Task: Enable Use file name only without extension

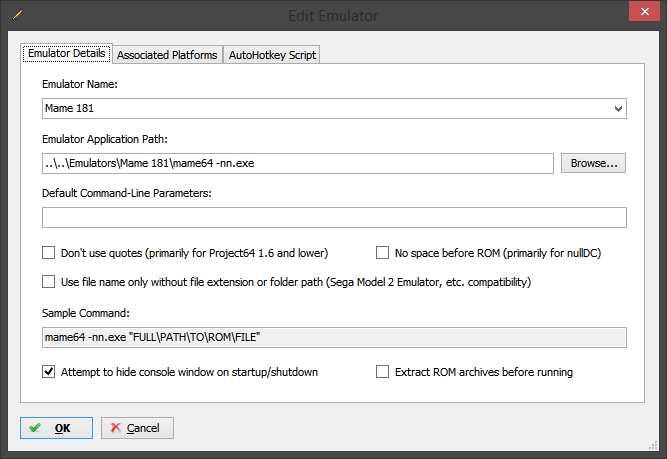Action: pyautogui.click(x=48, y=282)
